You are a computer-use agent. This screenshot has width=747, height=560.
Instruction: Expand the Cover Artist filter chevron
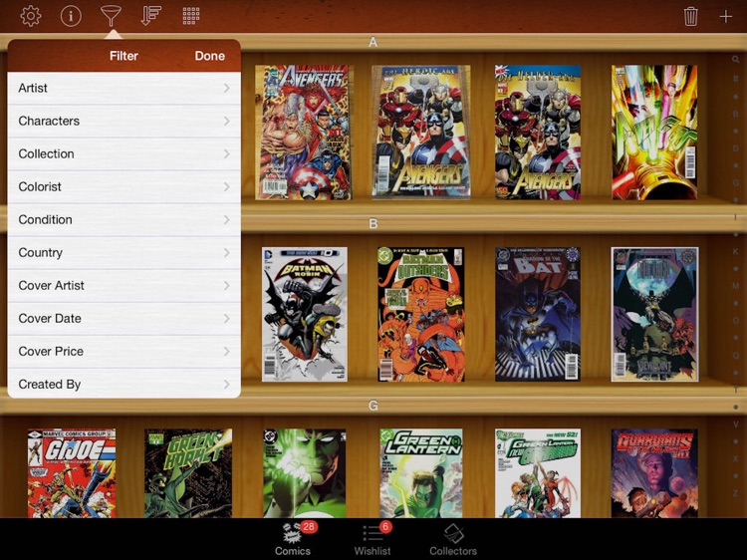click(227, 286)
